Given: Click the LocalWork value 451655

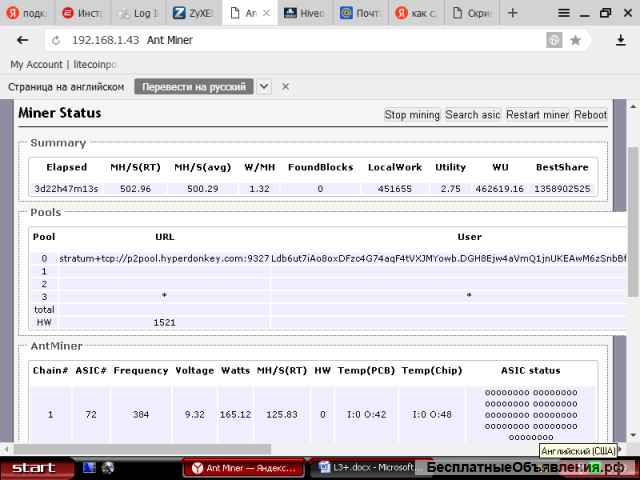Looking at the screenshot, I should coord(395,189).
